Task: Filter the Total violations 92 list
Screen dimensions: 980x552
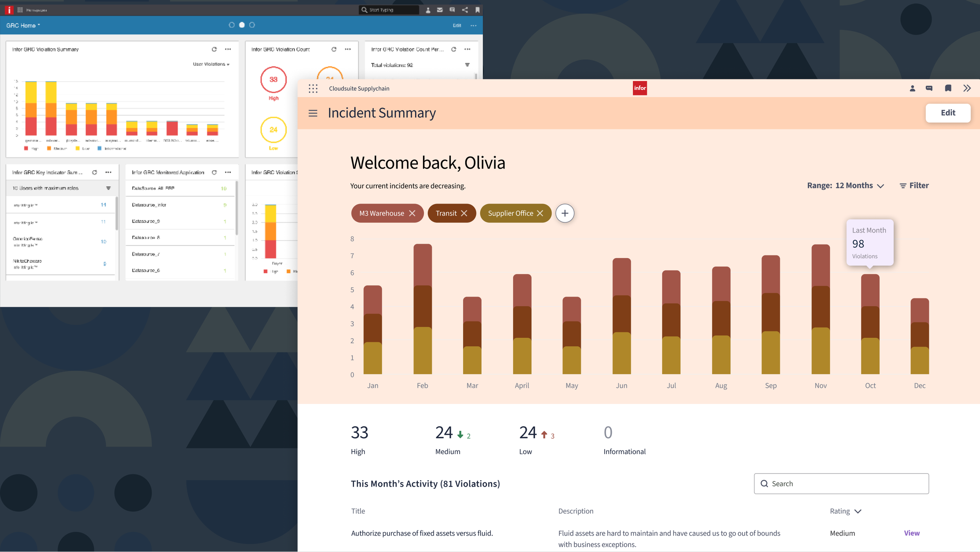Action: pyautogui.click(x=467, y=65)
